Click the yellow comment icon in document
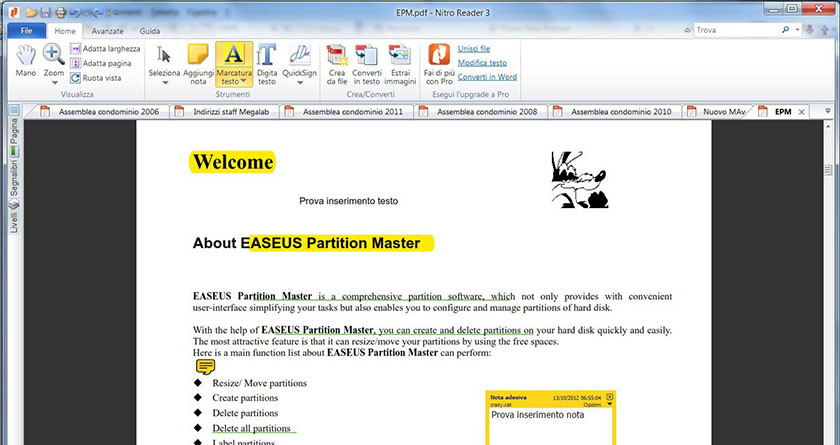The height and width of the screenshot is (445, 840). tap(205, 366)
